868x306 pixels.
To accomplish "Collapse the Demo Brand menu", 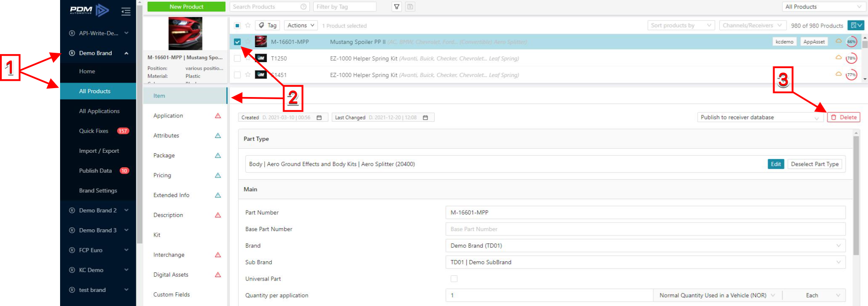I will (98, 53).
